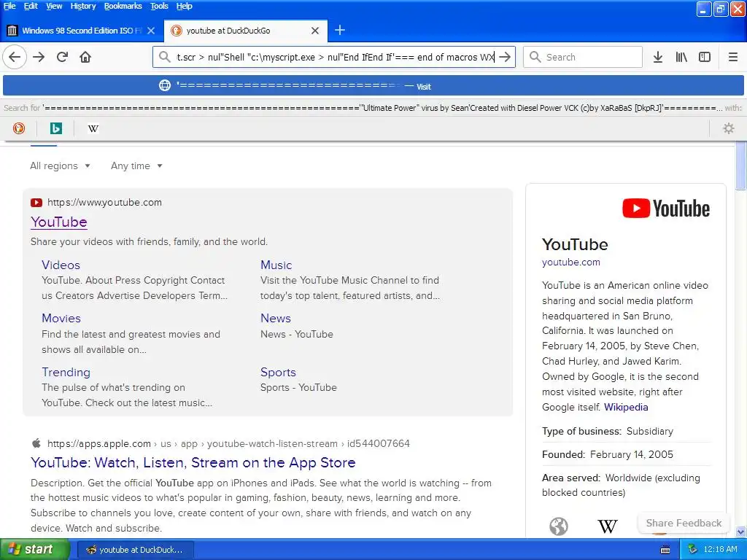The width and height of the screenshot is (747, 560).
Task: Click the vertical scrollbar thumb
Action: tap(741, 166)
